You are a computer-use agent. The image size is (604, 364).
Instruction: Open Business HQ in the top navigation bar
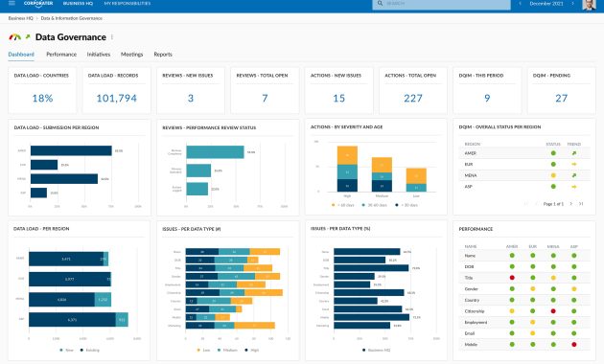[78, 3]
